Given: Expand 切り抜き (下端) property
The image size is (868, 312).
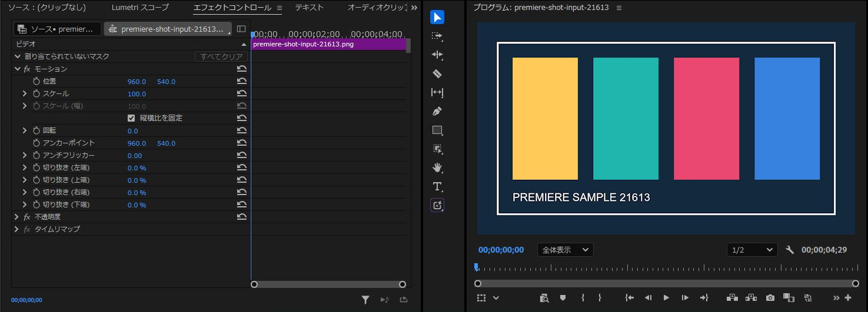Looking at the screenshot, I should [x=25, y=205].
